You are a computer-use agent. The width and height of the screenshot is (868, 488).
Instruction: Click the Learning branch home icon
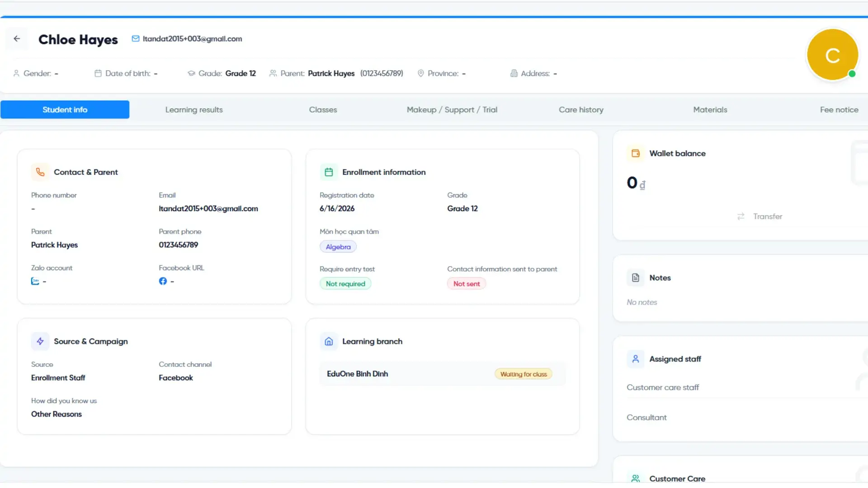329,342
